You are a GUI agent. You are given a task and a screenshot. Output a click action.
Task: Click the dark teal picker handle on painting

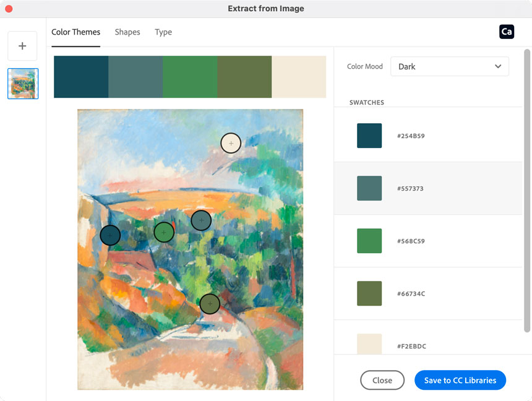pyautogui.click(x=110, y=235)
